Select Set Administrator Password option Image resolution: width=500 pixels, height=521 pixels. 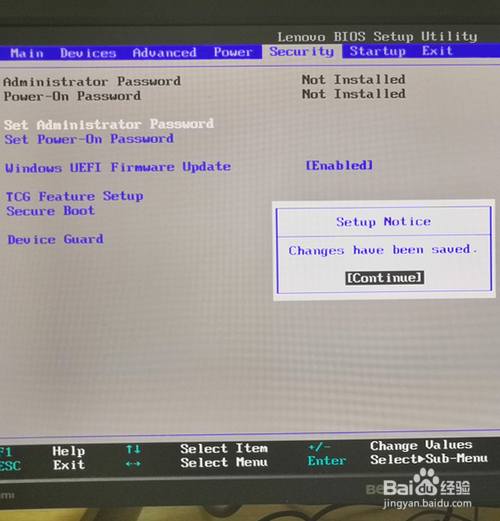pyautogui.click(x=109, y=124)
